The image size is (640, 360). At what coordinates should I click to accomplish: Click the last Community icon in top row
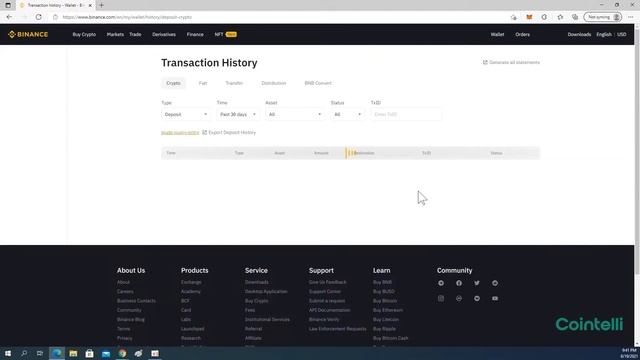click(495, 283)
